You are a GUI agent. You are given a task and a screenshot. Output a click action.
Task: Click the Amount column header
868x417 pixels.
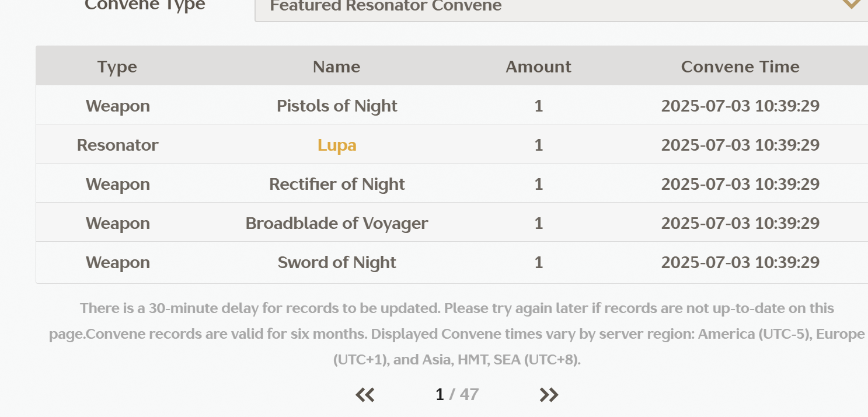(x=538, y=67)
